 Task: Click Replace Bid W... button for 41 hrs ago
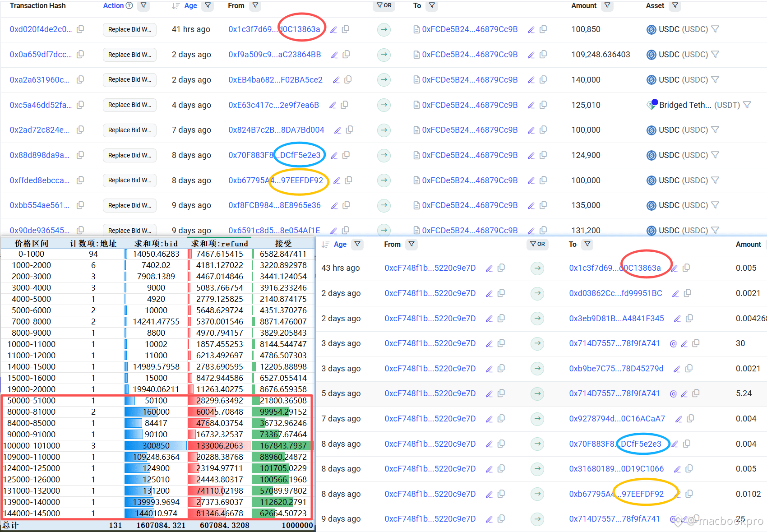point(129,29)
